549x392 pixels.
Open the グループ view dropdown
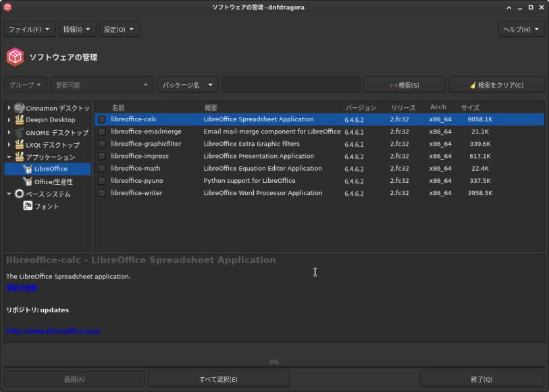coord(25,85)
